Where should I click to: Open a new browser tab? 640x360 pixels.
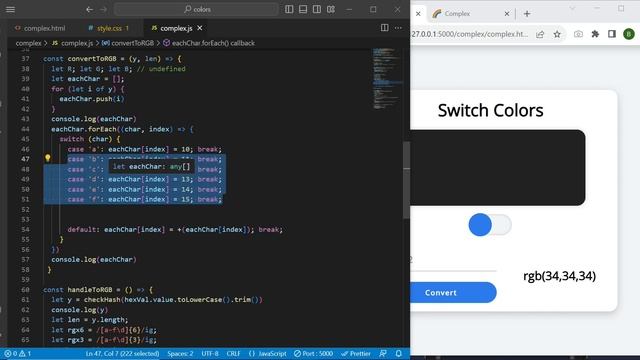click(x=527, y=13)
